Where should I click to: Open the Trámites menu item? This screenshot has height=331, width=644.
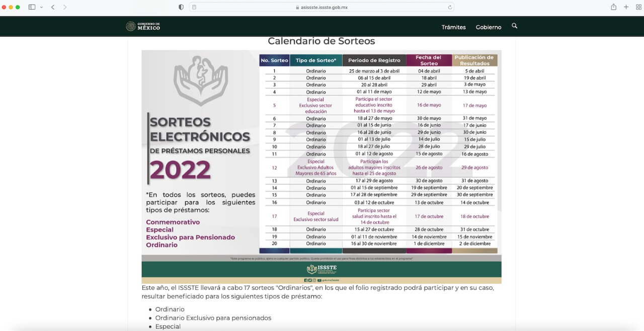click(454, 27)
